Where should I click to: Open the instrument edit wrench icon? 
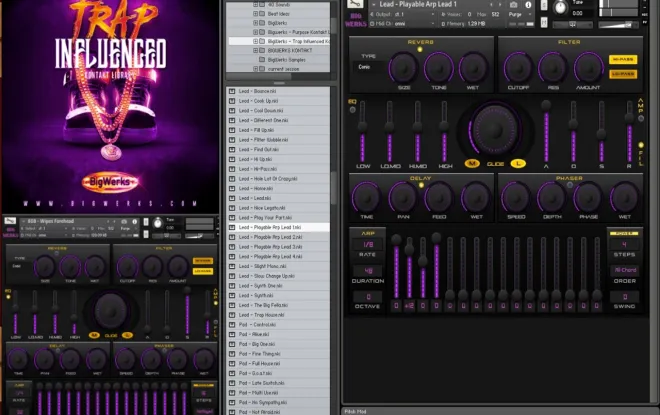(354, 4)
